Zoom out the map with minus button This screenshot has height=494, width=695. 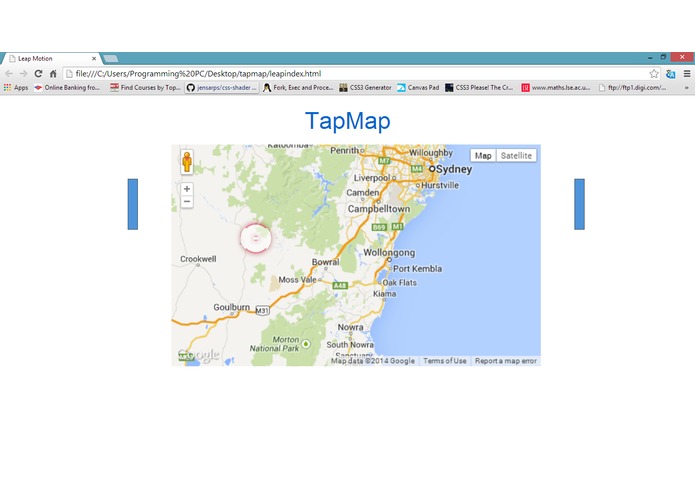187,202
